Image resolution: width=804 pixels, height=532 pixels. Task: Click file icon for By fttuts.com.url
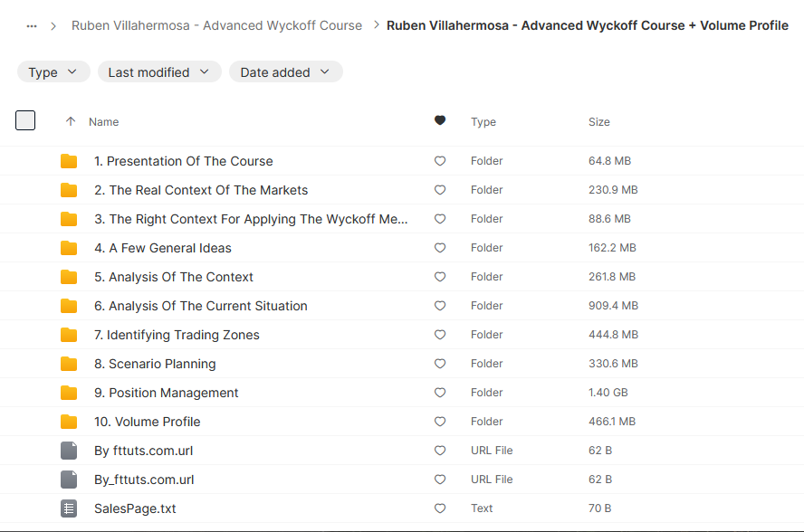coord(69,451)
